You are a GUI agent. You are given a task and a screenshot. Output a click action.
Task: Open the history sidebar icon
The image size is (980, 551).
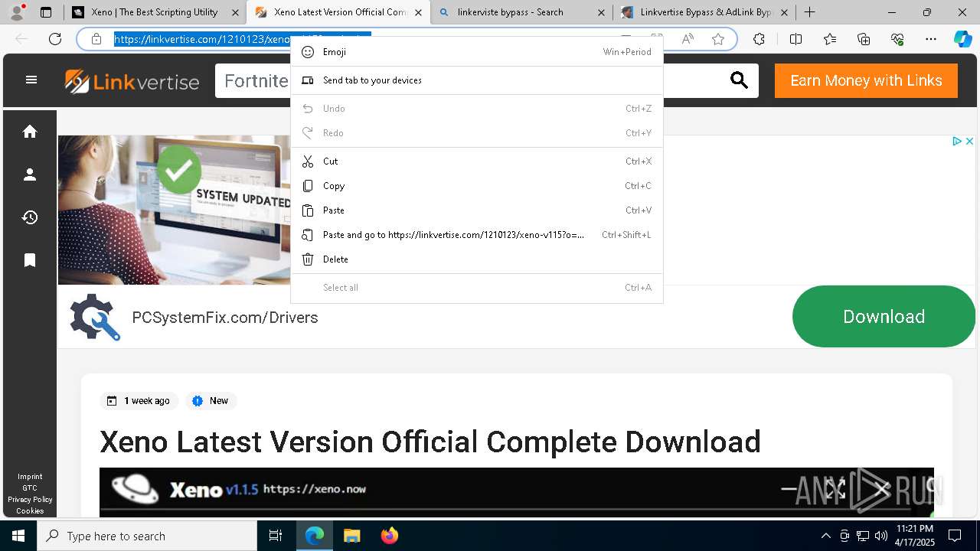click(x=30, y=217)
